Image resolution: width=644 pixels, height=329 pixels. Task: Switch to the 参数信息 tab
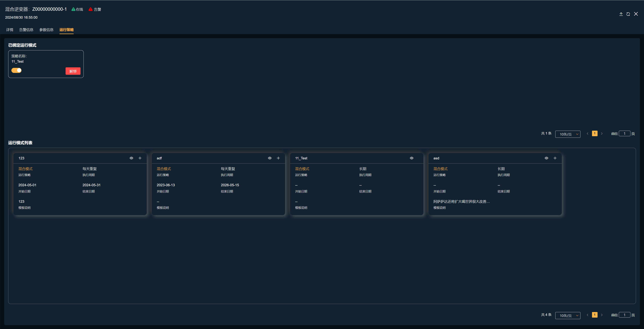[46, 30]
